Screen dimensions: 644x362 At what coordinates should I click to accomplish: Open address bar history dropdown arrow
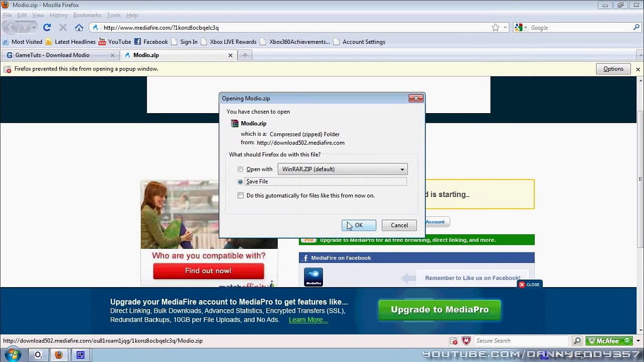505,28
